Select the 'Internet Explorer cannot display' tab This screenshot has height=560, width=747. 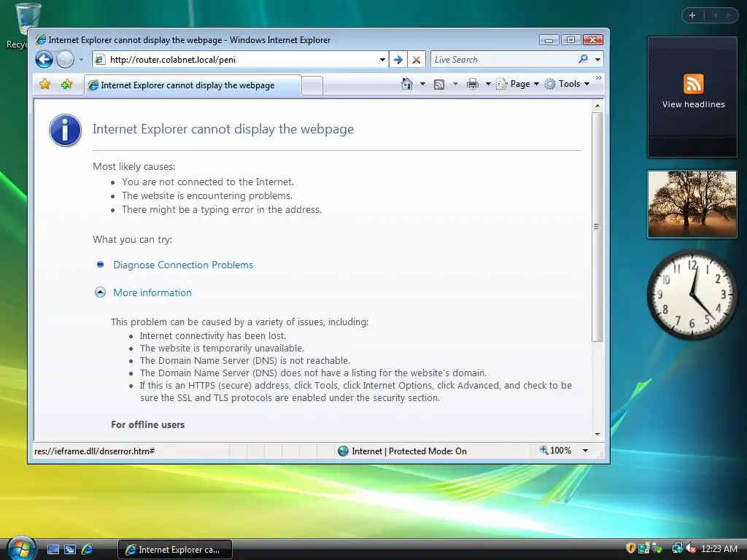(193, 85)
